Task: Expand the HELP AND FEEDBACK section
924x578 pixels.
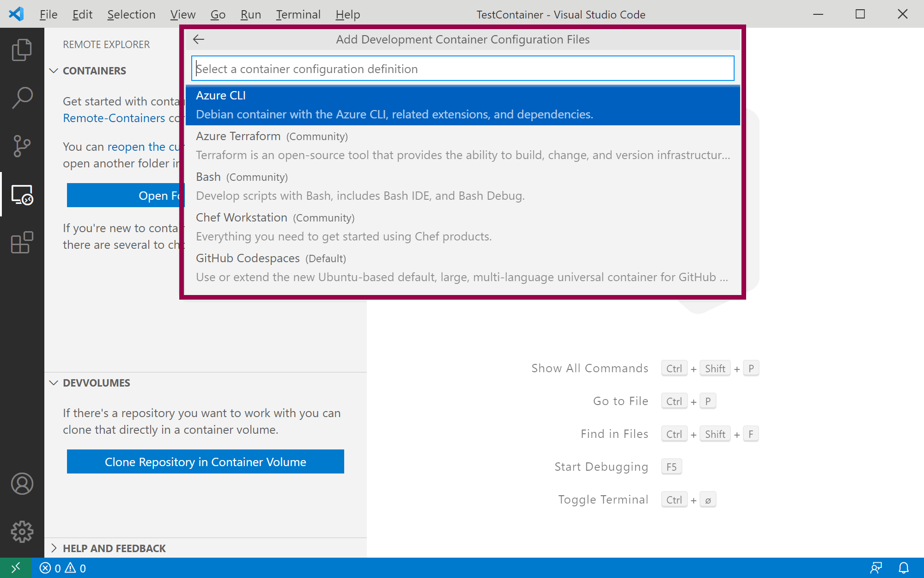Action: (x=54, y=548)
